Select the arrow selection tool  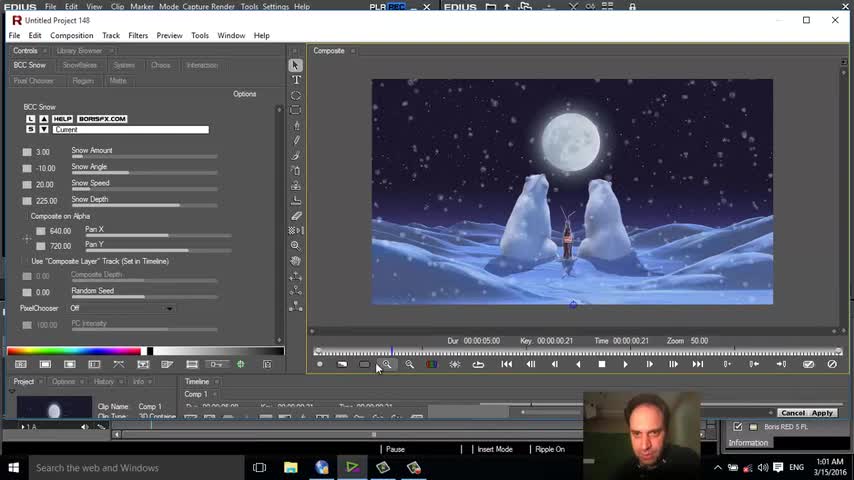[x=295, y=65]
